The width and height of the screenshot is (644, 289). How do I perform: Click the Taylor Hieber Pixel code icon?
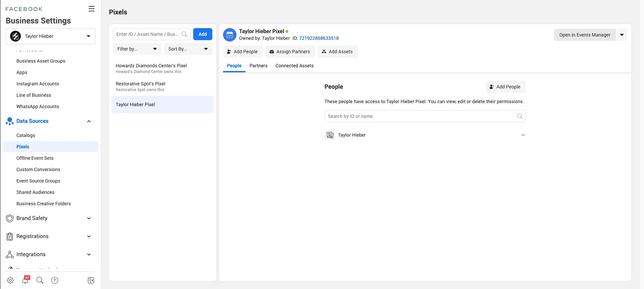point(230,35)
